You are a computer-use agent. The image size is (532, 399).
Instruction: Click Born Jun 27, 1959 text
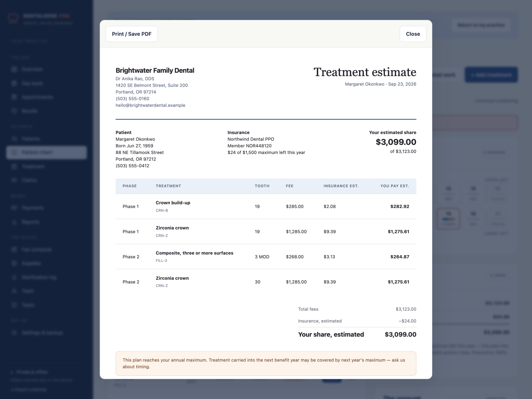134,146
